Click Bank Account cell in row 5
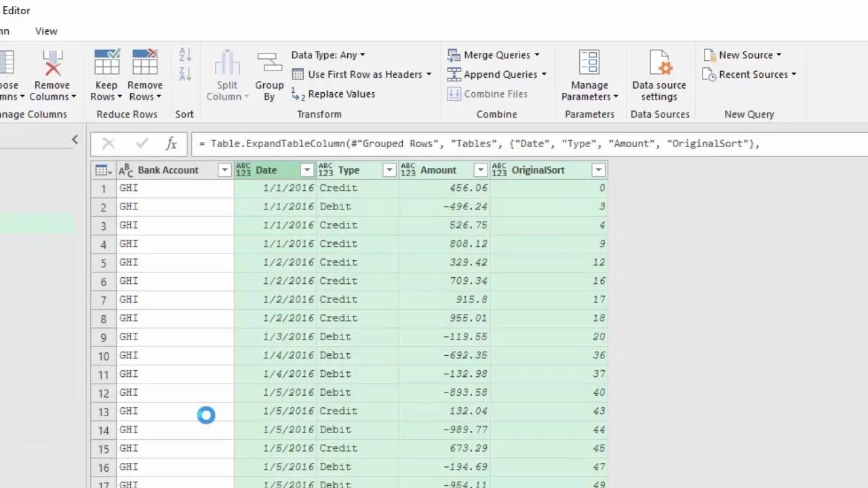The height and width of the screenshot is (488, 868). (175, 262)
